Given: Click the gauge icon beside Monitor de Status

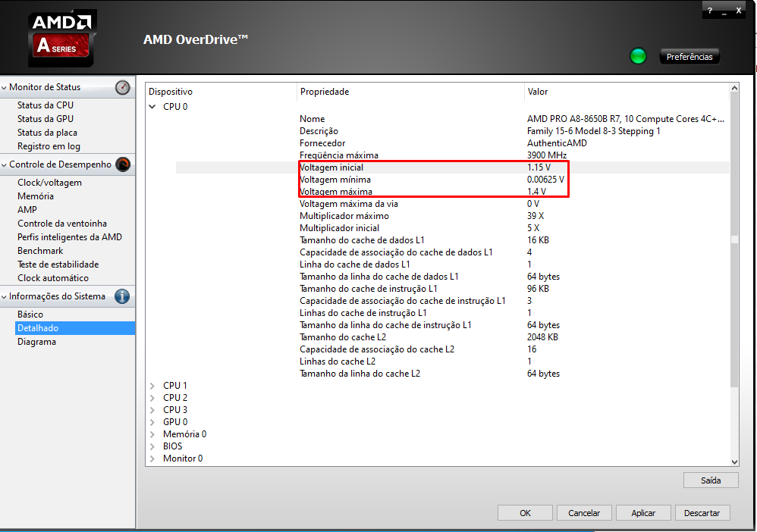Looking at the screenshot, I should [123, 87].
